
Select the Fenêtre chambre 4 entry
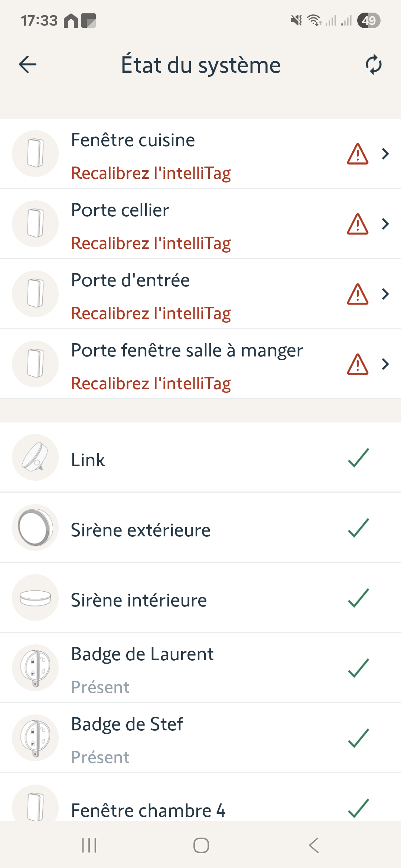(148, 810)
